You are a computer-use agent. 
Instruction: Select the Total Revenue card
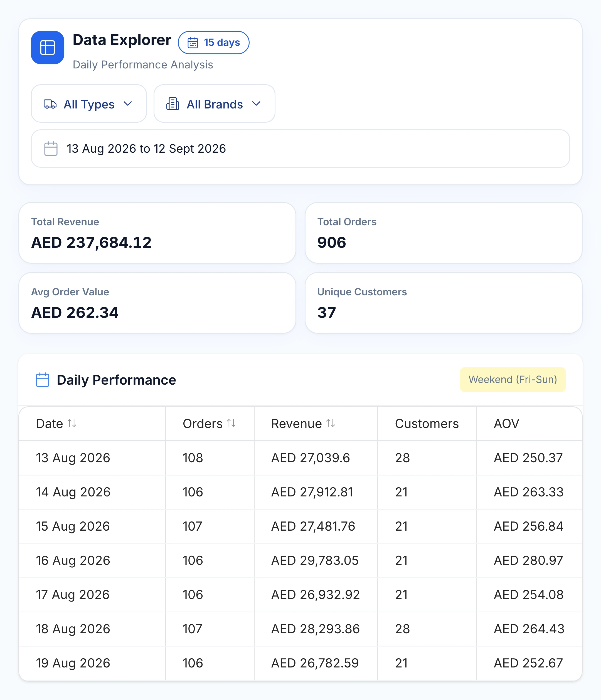tap(157, 233)
